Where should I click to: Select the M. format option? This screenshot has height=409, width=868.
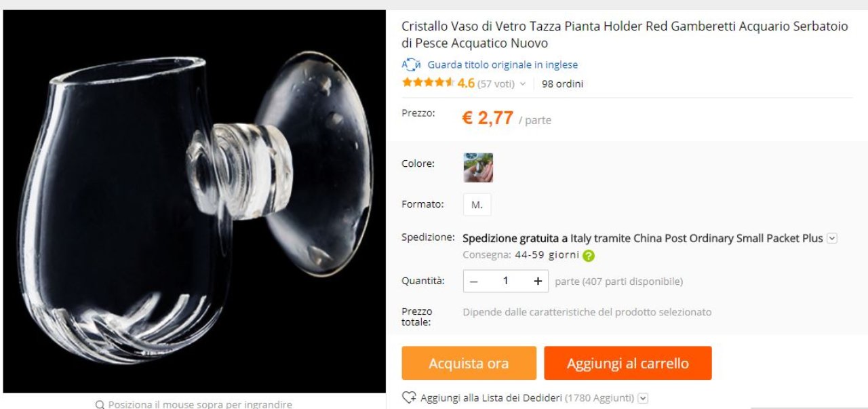477,205
